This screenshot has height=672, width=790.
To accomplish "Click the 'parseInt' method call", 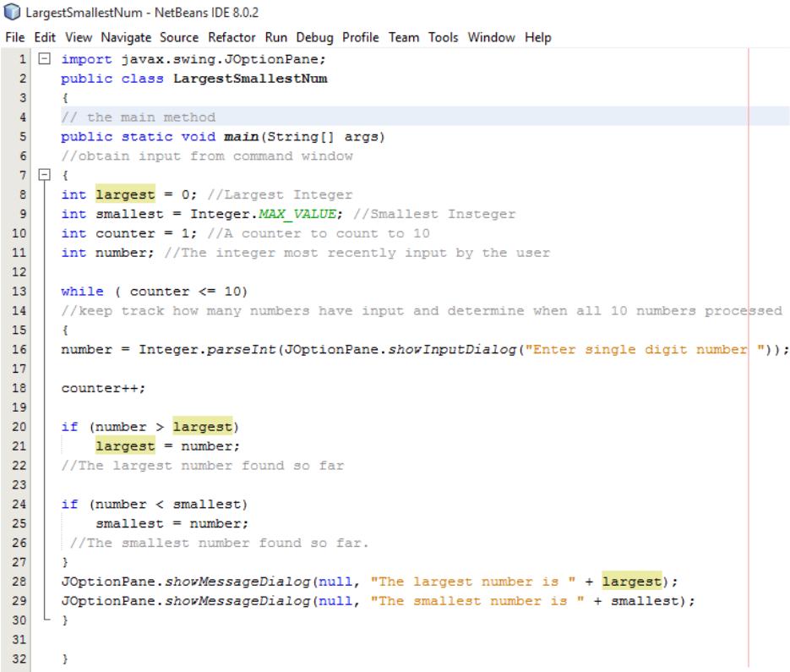I will 241,349.
